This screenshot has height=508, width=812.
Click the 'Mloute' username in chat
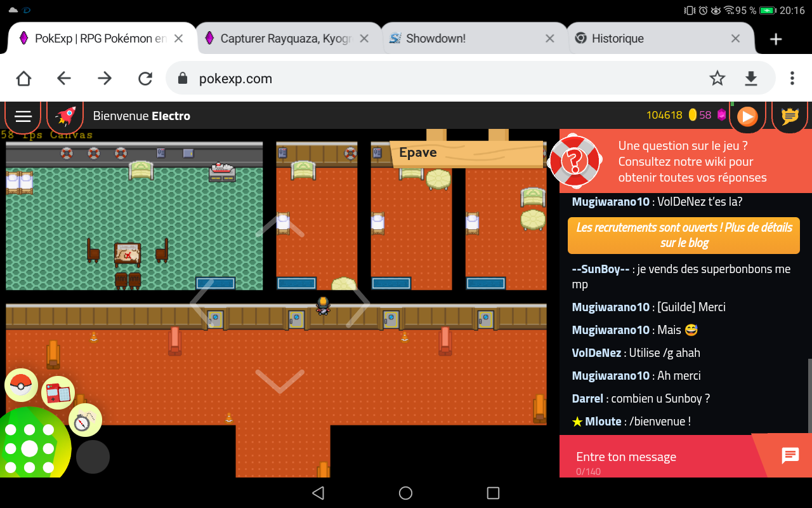click(x=603, y=422)
